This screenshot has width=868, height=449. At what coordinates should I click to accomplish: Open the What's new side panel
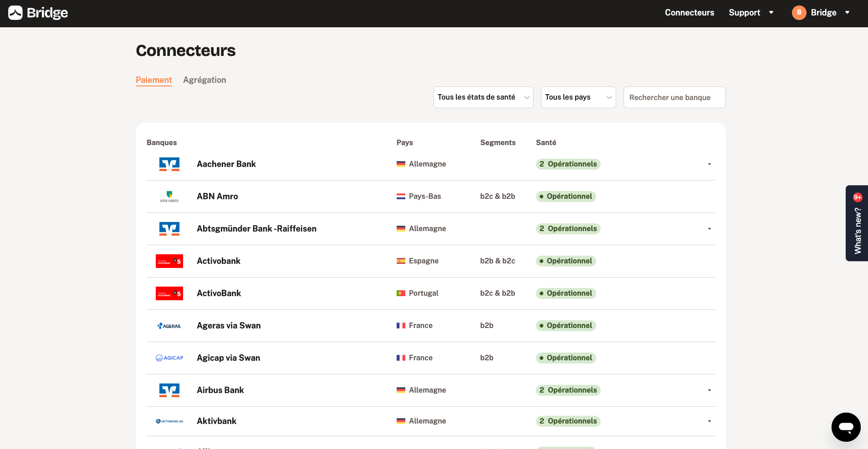click(857, 223)
